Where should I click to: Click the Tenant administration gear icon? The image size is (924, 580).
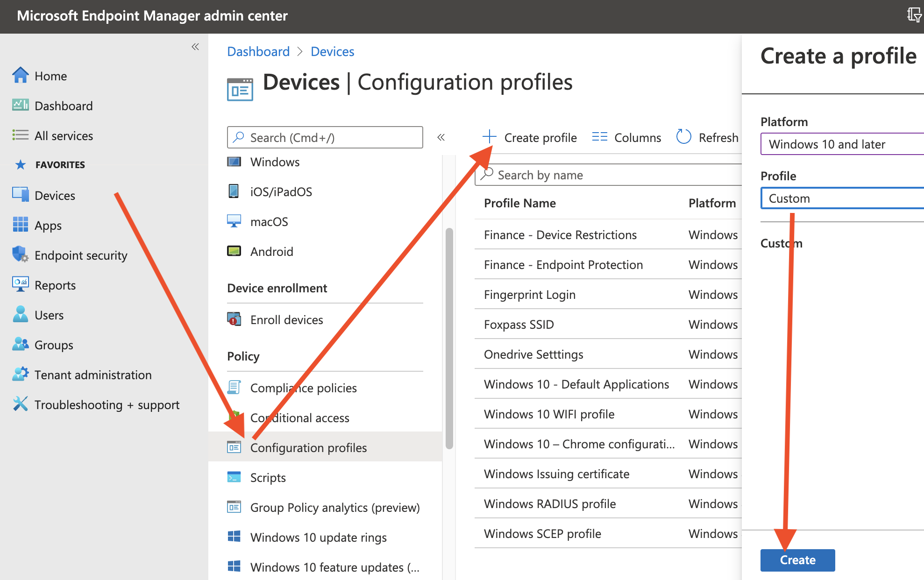coord(21,374)
